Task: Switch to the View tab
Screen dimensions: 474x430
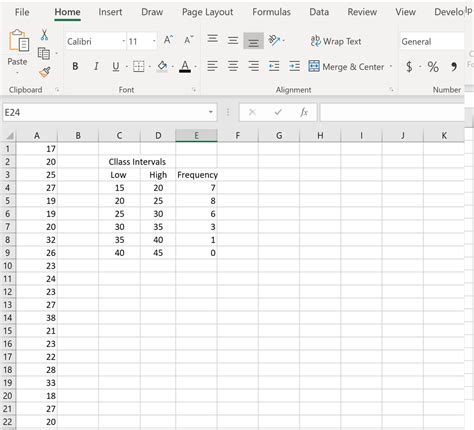Action: pyautogui.click(x=405, y=12)
